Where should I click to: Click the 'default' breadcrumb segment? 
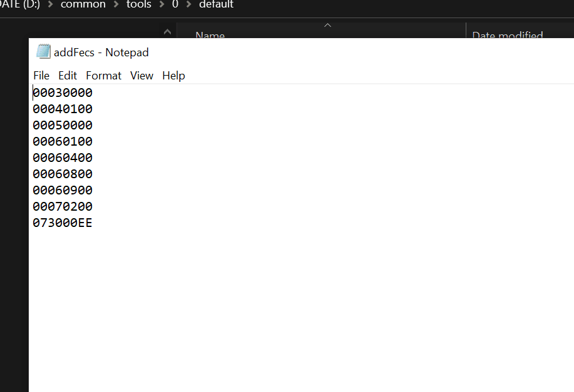coord(216,5)
